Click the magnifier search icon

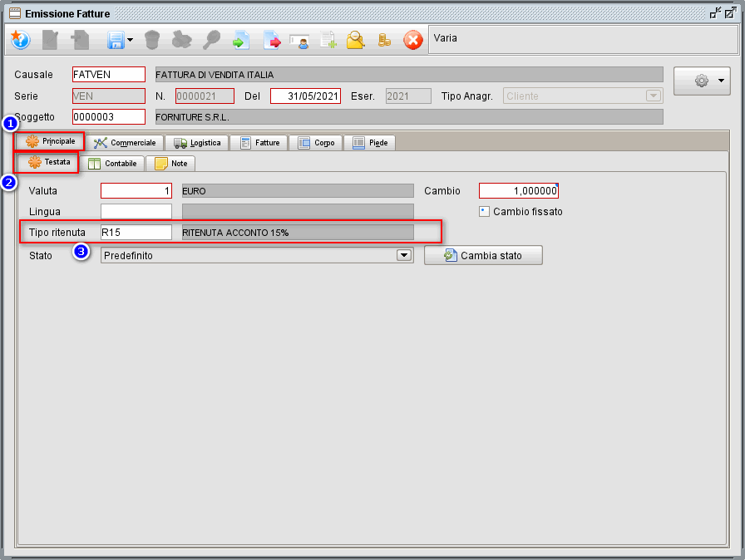coord(211,40)
